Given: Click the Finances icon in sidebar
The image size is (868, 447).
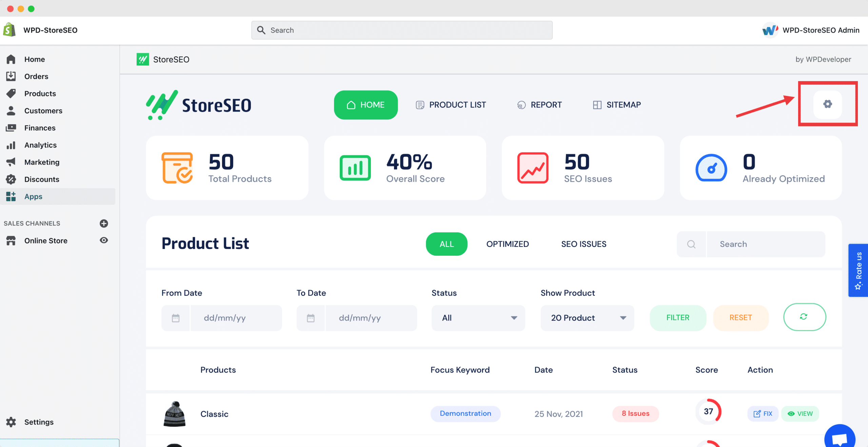Looking at the screenshot, I should pos(11,128).
